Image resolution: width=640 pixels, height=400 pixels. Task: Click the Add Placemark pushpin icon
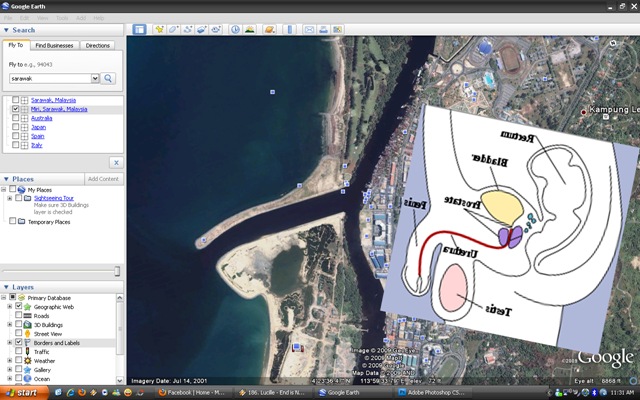[x=159, y=29]
